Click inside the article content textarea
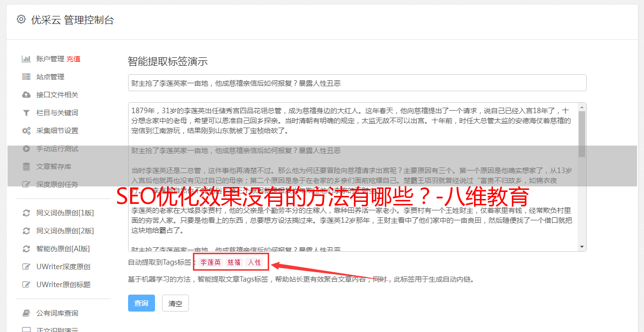The height and width of the screenshot is (332, 644). (353, 177)
